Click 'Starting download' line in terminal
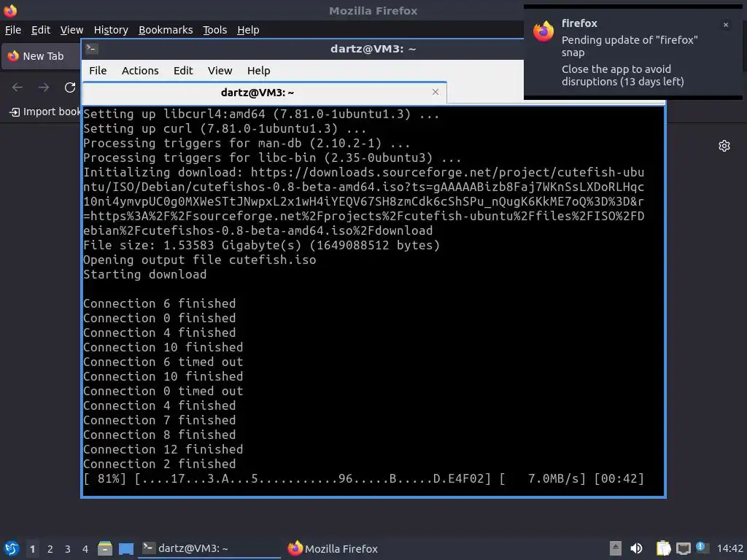747x560 pixels. (145, 274)
